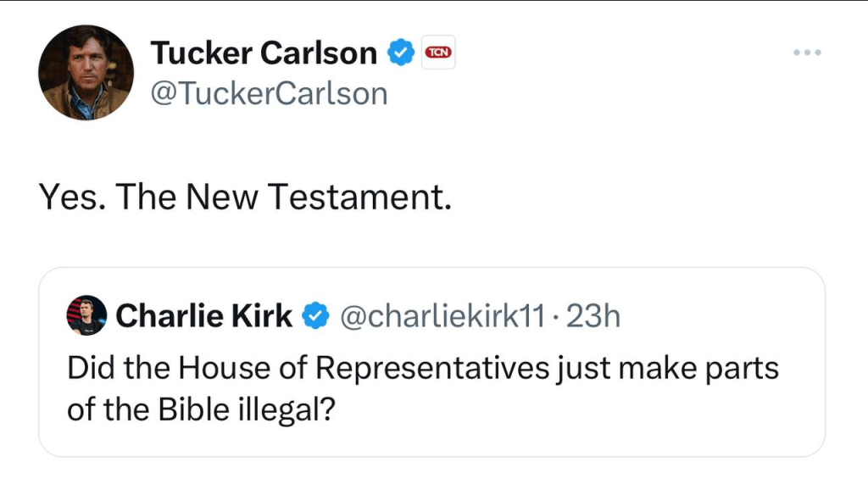
Task: Open Tucker Carlson's profile picture
Action: [x=86, y=72]
